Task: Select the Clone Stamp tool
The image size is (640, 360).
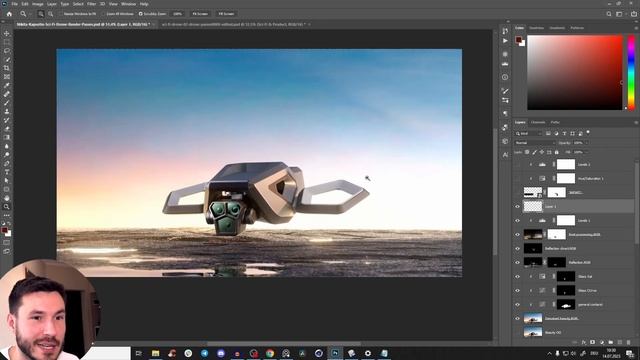Action: click(x=7, y=111)
